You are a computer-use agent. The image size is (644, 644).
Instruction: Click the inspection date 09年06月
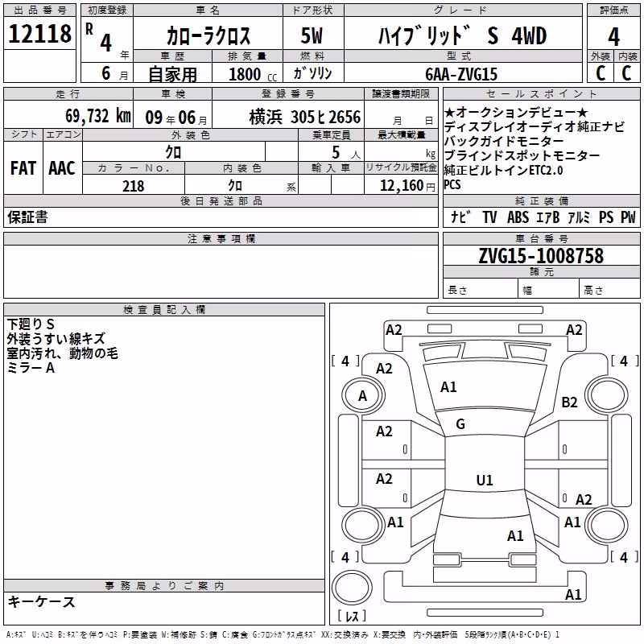tap(176, 118)
